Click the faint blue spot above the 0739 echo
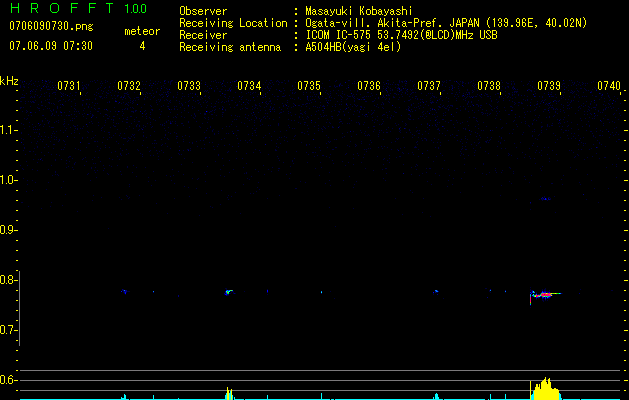This screenshot has width=629, height=400. pyautogui.click(x=545, y=199)
